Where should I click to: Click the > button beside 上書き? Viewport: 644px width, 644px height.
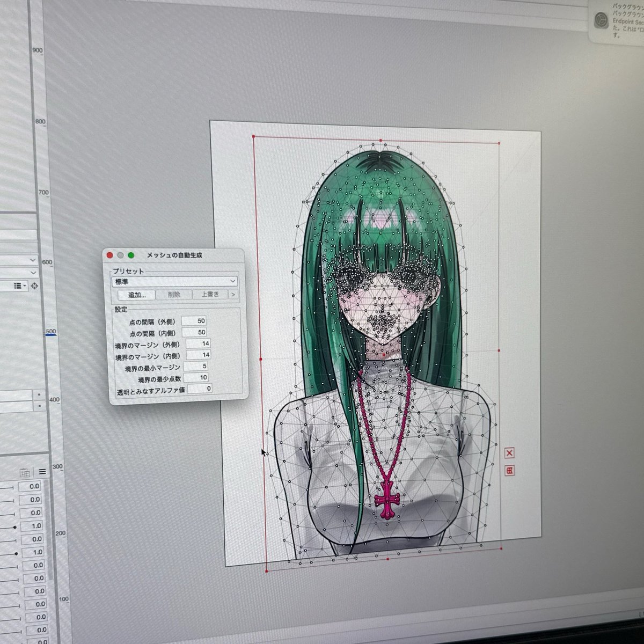pyautogui.click(x=233, y=294)
